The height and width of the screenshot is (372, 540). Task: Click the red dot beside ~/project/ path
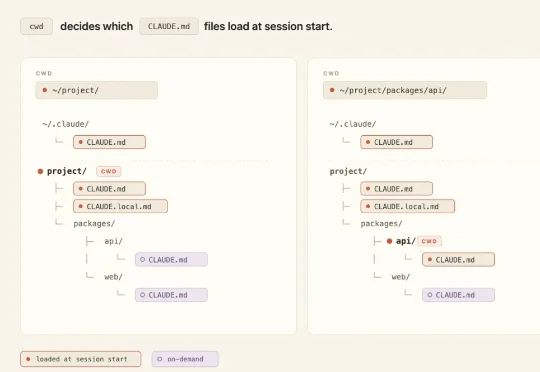pyautogui.click(x=45, y=90)
